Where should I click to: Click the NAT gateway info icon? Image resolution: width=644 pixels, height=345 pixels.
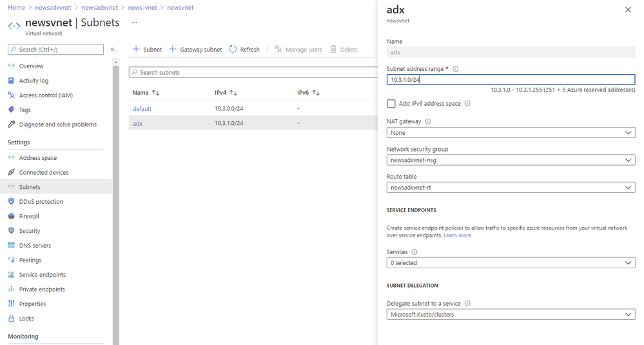click(427, 122)
